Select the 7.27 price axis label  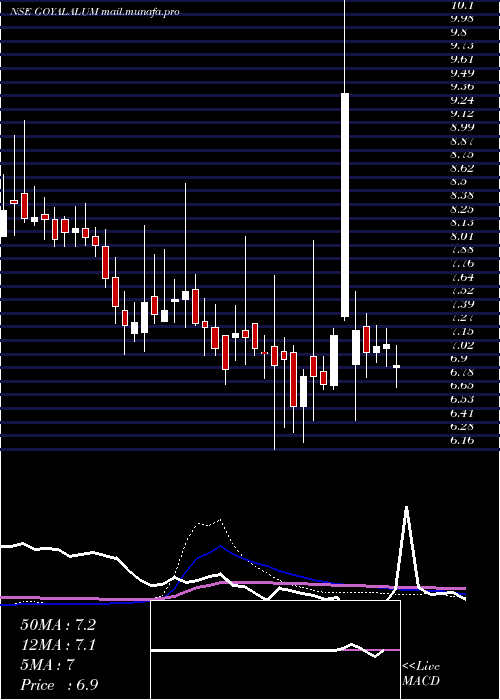click(x=462, y=318)
